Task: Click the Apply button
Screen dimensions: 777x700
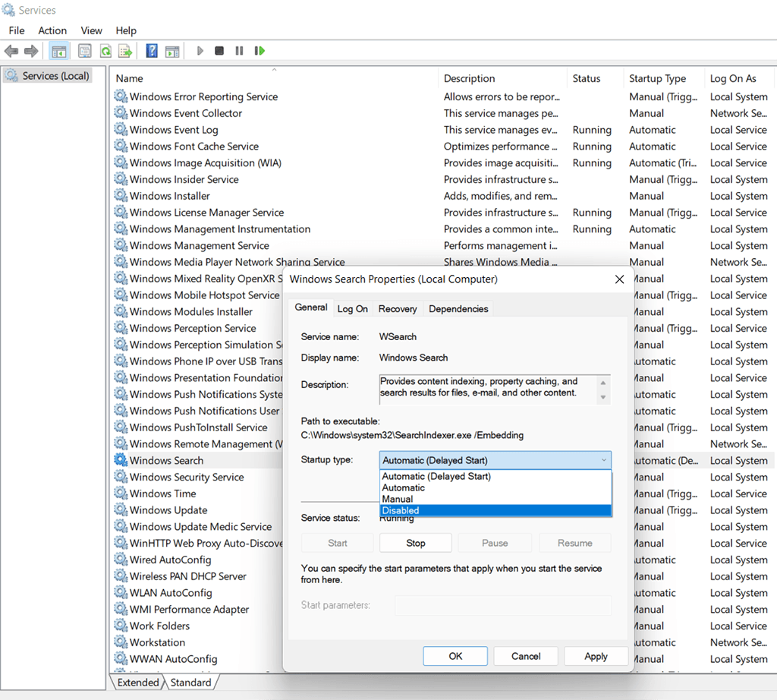Action: pyautogui.click(x=596, y=656)
